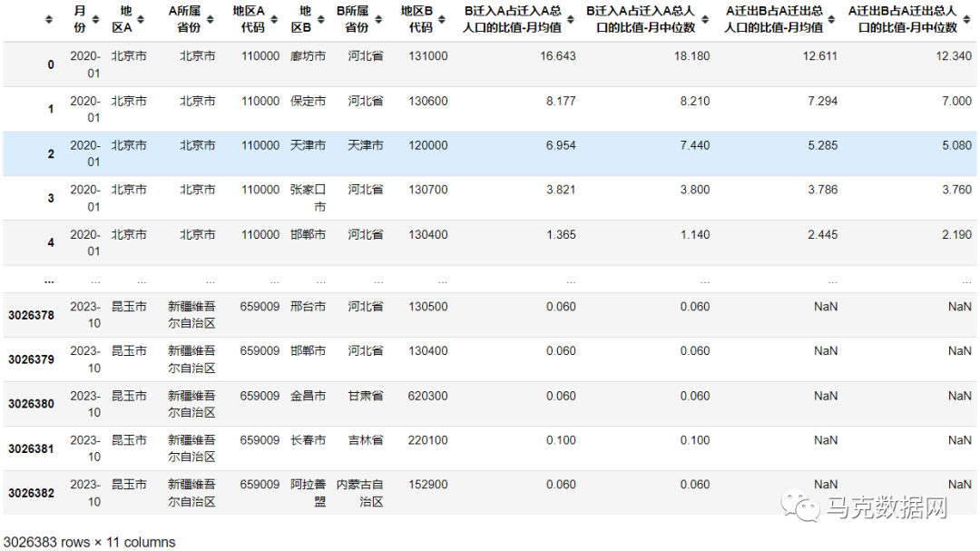Sort by 地区A column sort arrows
Screen dimensions: 980x551
(141, 19)
